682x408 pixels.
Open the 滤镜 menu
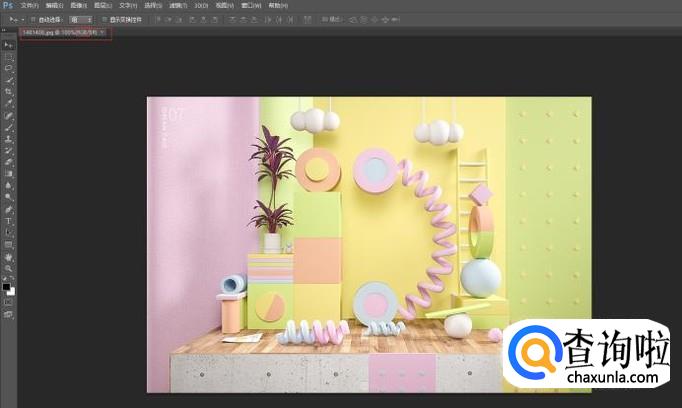176,5
